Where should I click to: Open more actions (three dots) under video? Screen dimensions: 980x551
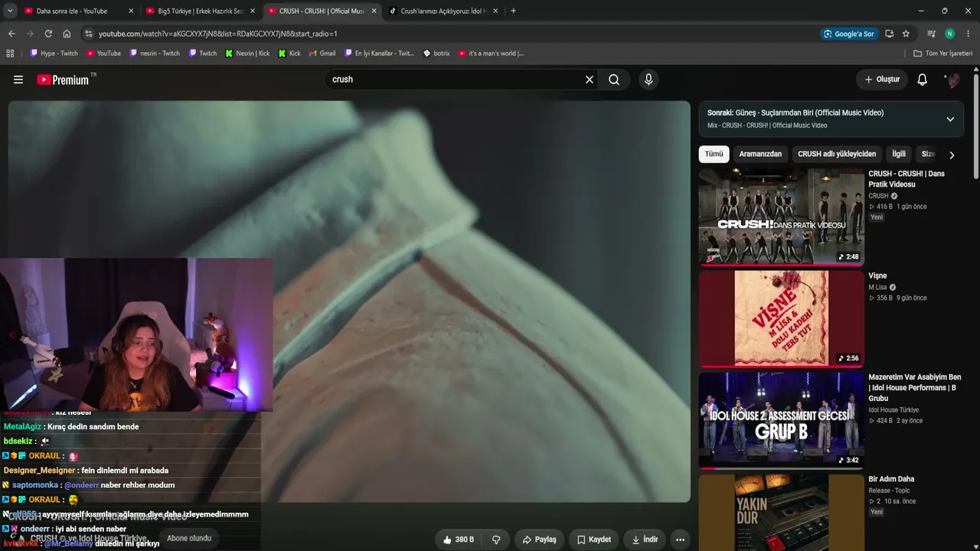[680, 540]
